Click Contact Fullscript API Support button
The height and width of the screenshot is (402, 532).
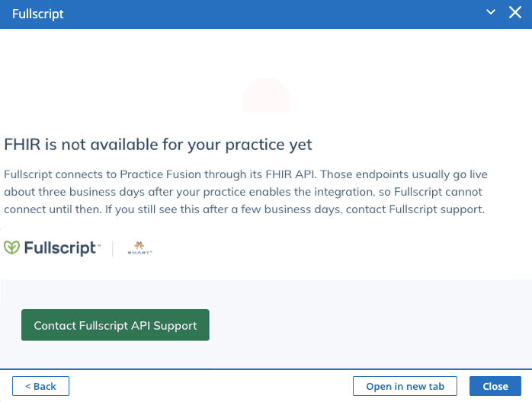pos(115,324)
